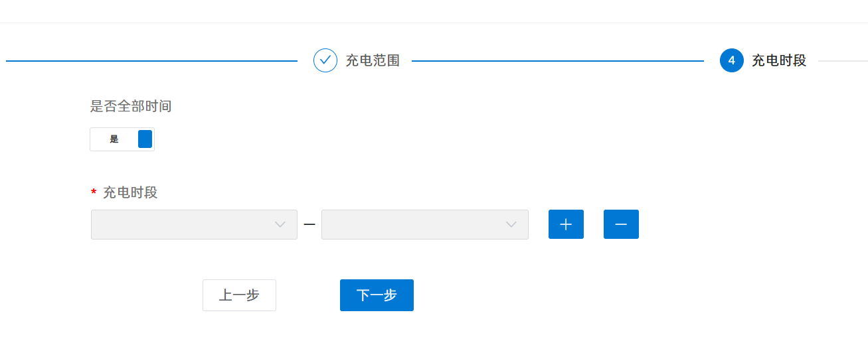Open the start time dropdown
The height and width of the screenshot is (347, 868).
tap(186, 224)
